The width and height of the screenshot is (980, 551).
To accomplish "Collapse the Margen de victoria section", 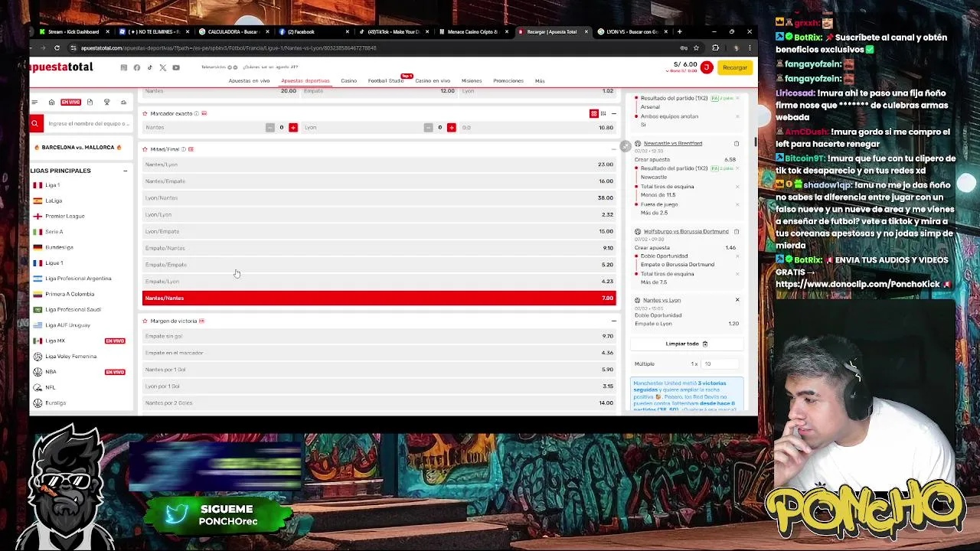I will coord(613,321).
